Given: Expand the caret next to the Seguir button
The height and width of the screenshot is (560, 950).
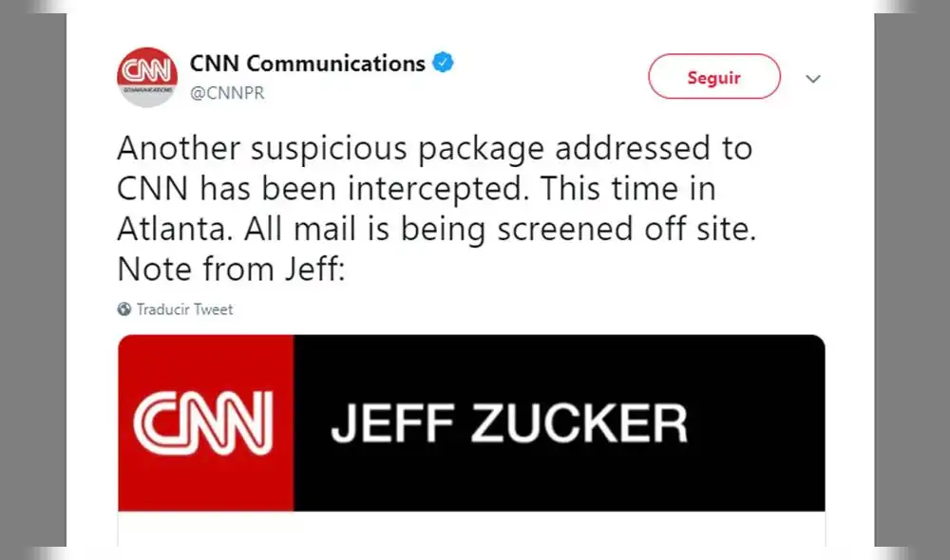Looking at the screenshot, I should pos(812,80).
